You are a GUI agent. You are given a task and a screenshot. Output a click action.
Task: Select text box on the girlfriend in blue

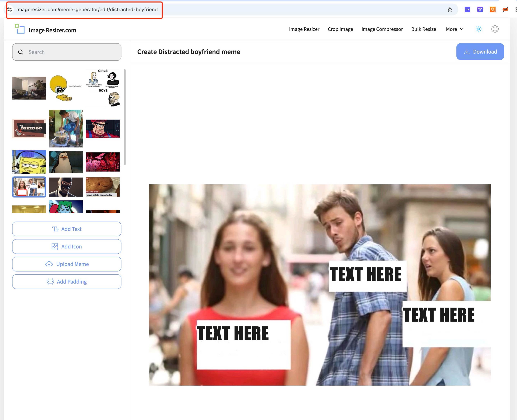coord(446,324)
